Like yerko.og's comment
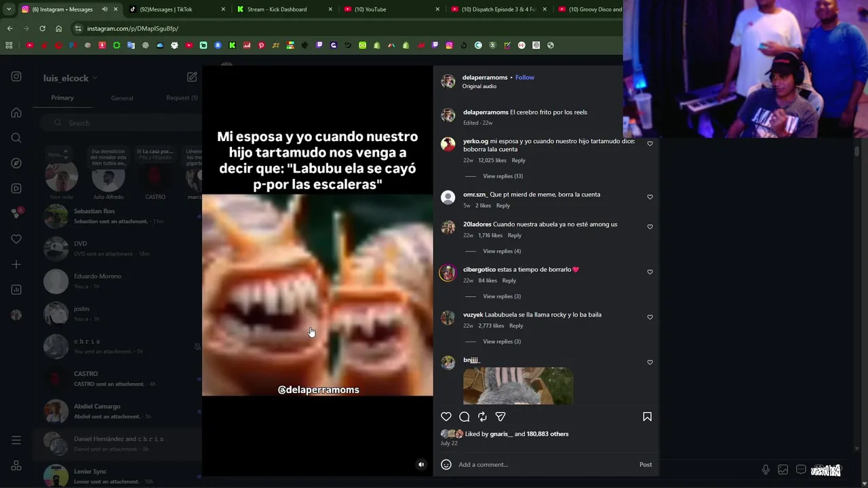This screenshot has width=868, height=488. 650,144
